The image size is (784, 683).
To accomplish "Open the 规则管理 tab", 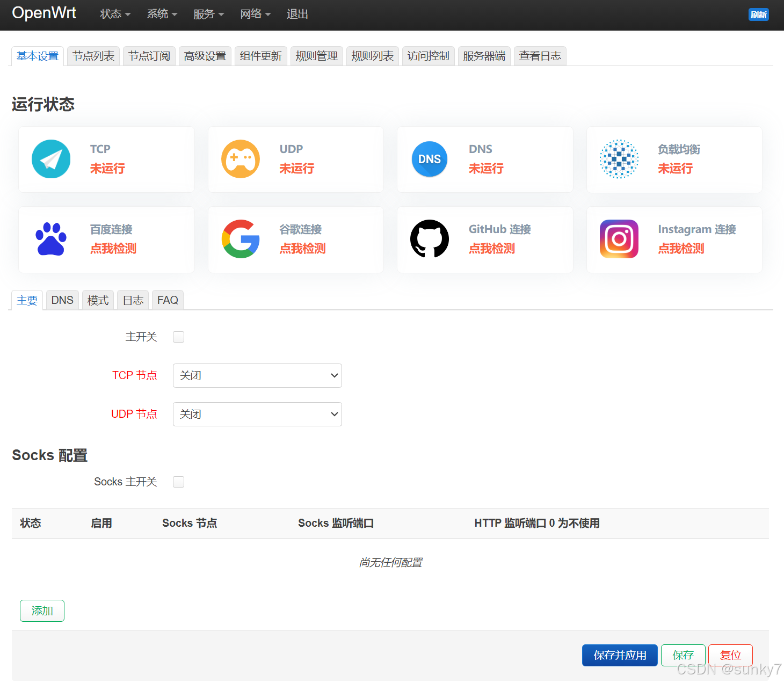I will (317, 56).
